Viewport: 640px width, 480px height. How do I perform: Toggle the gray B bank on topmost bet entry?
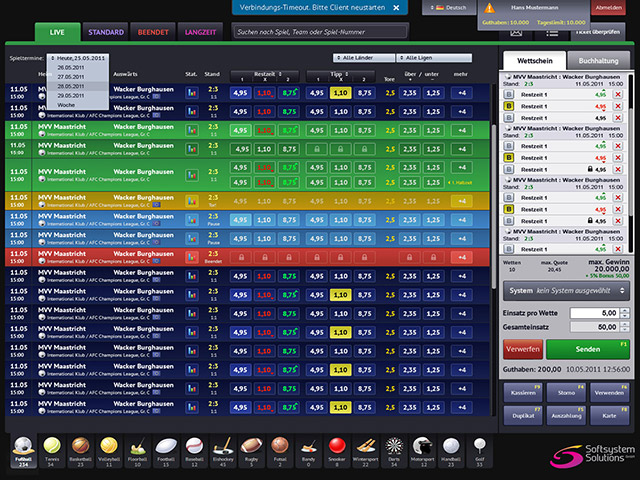click(509, 94)
